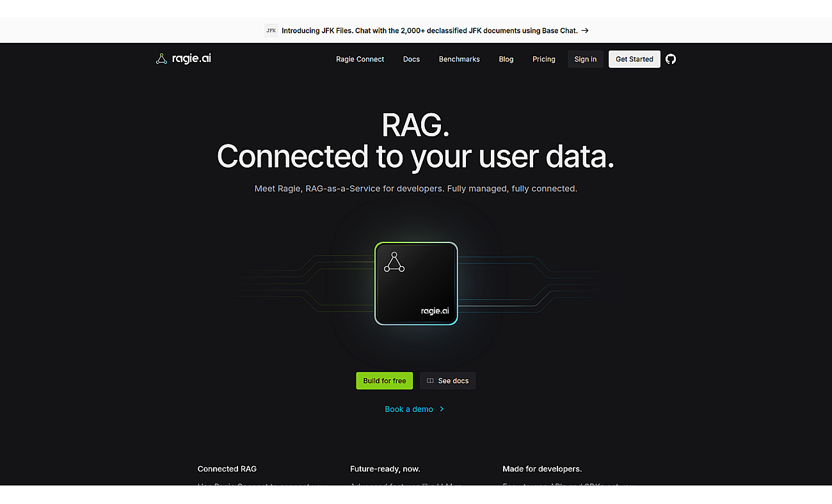The image size is (832, 504).
Task: Click the Made for developers. heading
Action: click(x=542, y=469)
